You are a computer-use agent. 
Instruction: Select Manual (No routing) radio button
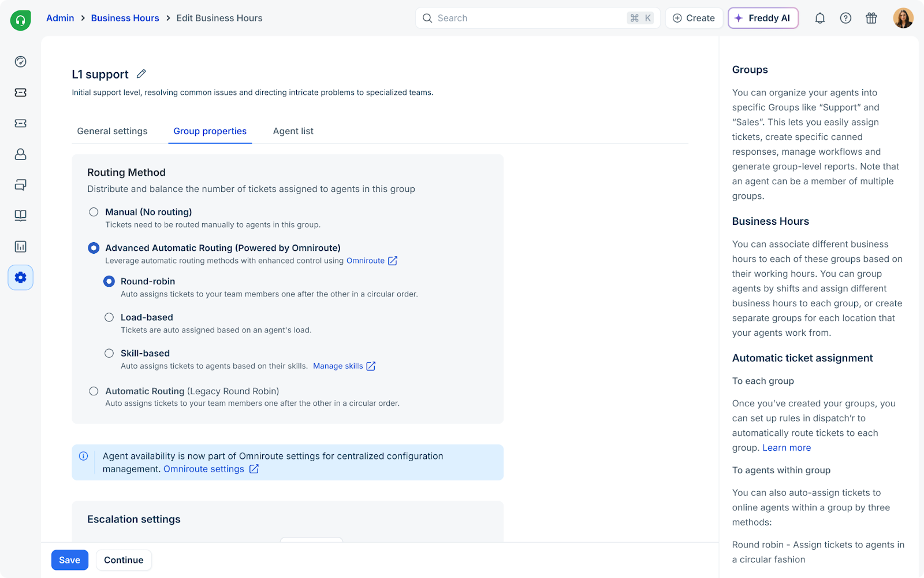click(x=94, y=212)
